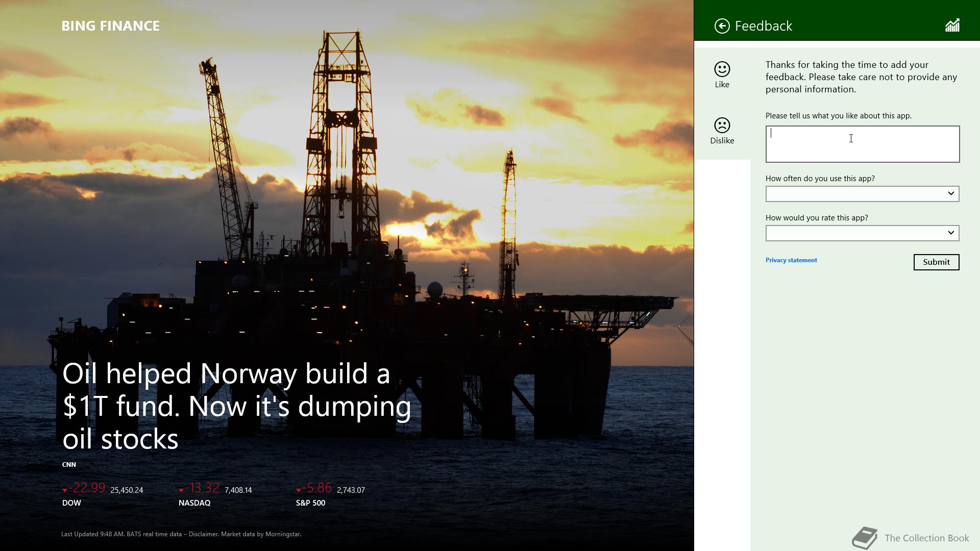Click the BING FINANCE app title
The image size is (980, 551).
111,26
